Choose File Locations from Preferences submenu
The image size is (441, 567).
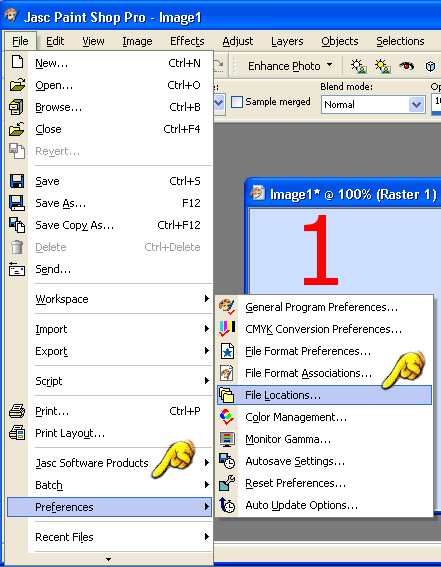[324, 395]
